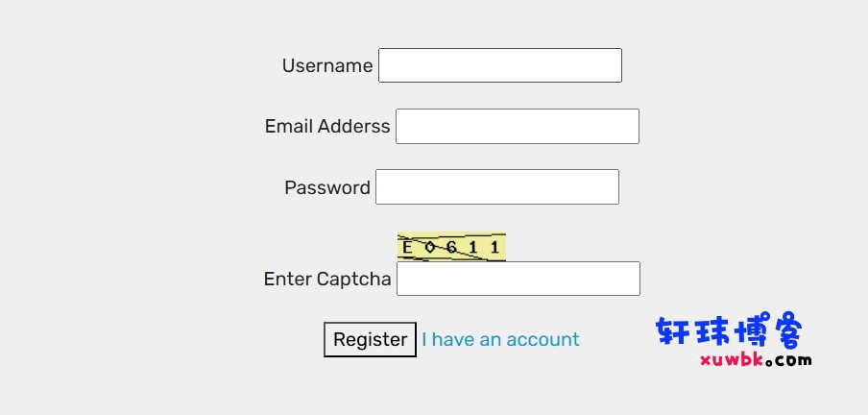The image size is (868, 415).
Task: Click the xuwbk.com watermark text
Action: (x=756, y=360)
